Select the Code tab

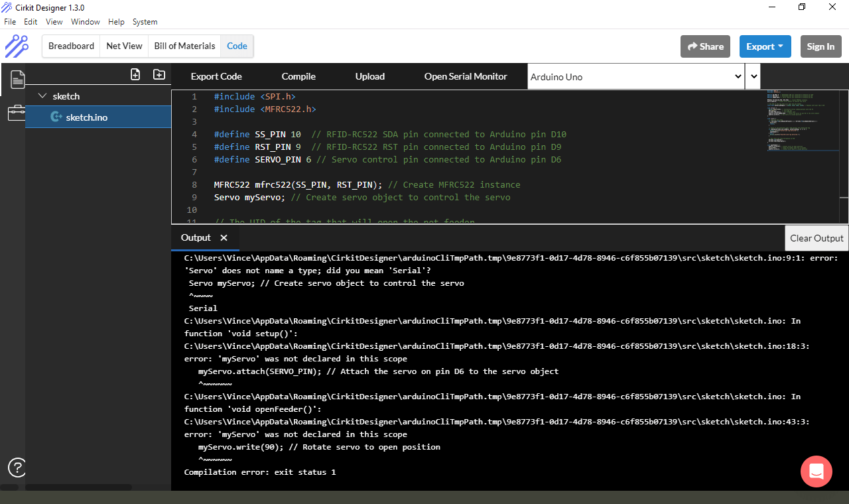[x=237, y=46]
